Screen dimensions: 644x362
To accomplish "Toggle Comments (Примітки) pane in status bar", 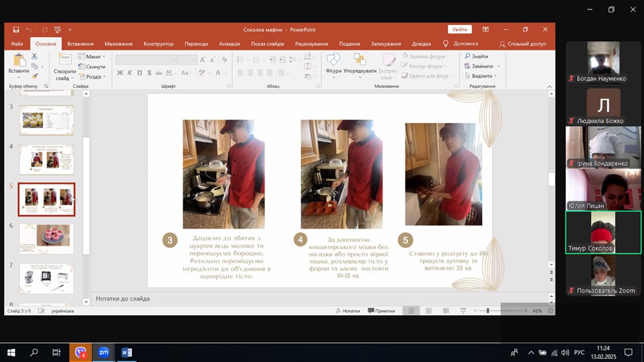I will (x=381, y=310).
